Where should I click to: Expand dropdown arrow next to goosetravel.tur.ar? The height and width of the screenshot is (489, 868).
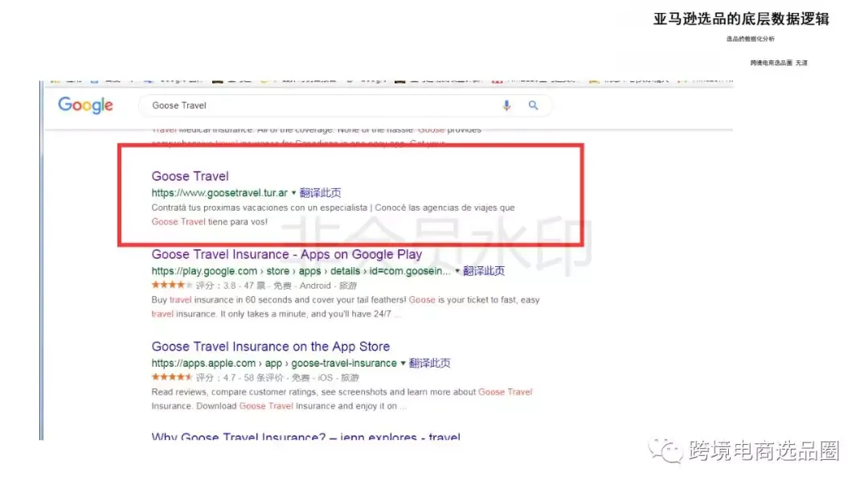tap(294, 193)
